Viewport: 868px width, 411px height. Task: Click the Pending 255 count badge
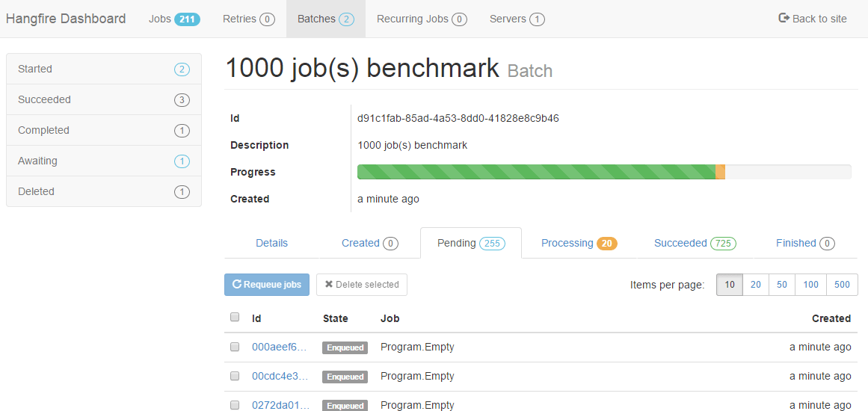492,244
